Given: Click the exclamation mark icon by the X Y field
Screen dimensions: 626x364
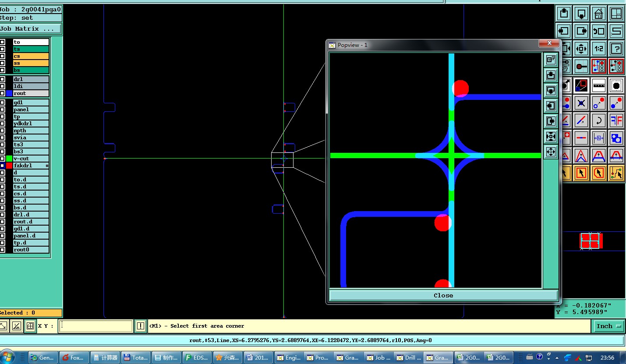Looking at the screenshot, I should coord(140,326).
